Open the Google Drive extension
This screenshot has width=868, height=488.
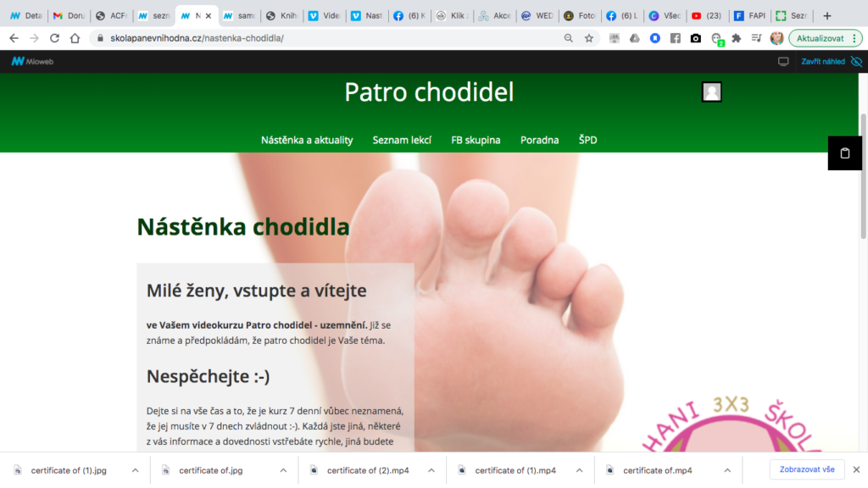(x=634, y=38)
